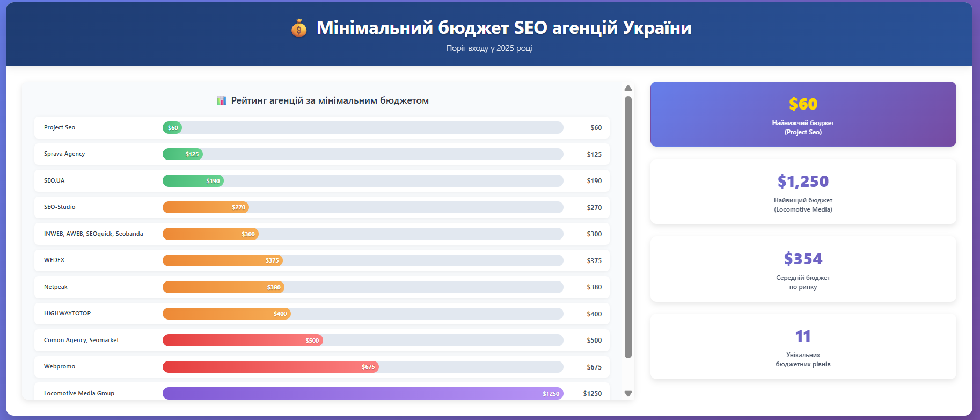Click the green $60 progress bar
The height and width of the screenshot is (420, 980).
pyautogui.click(x=172, y=128)
